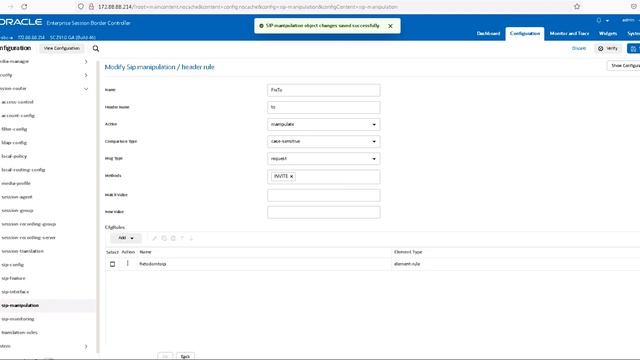Click the Verify button
This screenshot has width=640, height=360.
pos(608,48)
